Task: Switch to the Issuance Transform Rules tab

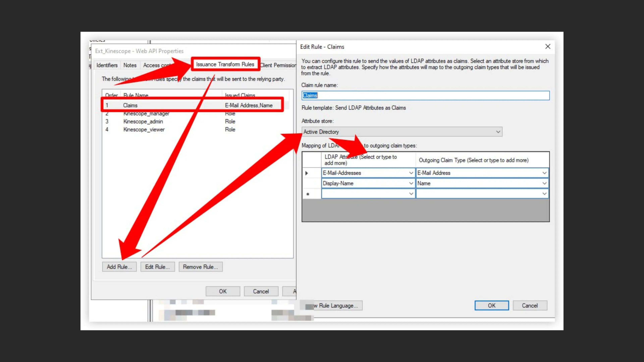Action: (225, 65)
